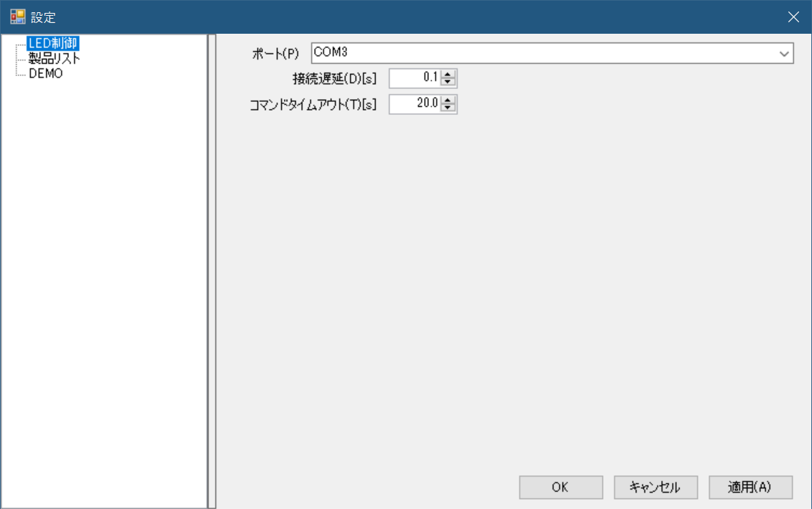Click the キャンセル button
This screenshot has height=509, width=812.
point(655,487)
